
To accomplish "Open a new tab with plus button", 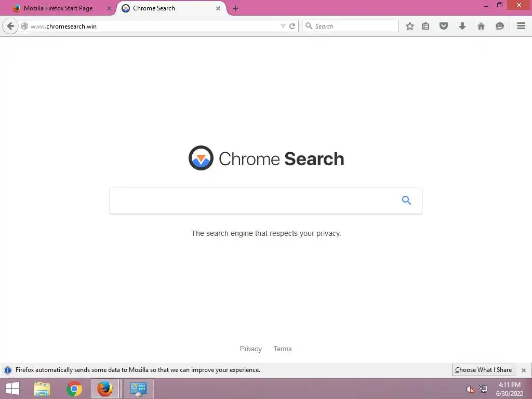I will [235, 8].
